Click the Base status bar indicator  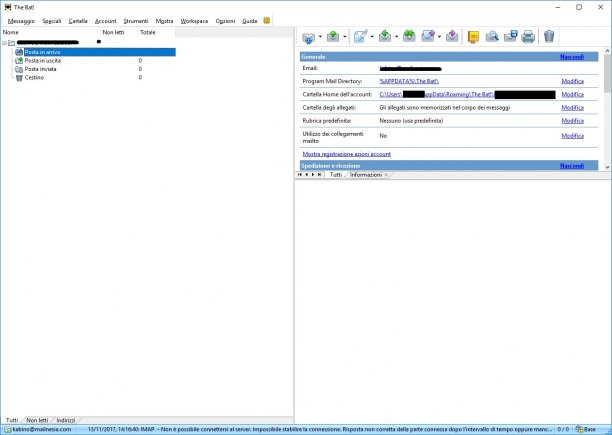(586, 430)
